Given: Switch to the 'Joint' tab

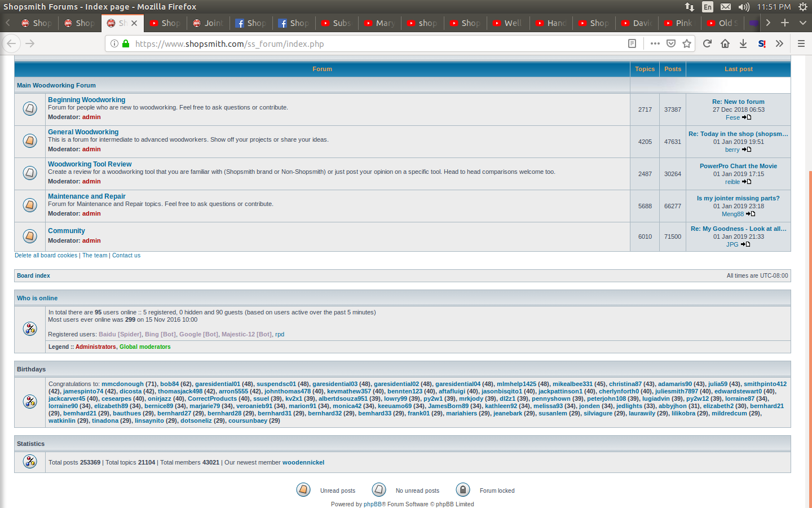Looking at the screenshot, I should click(209, 23).
